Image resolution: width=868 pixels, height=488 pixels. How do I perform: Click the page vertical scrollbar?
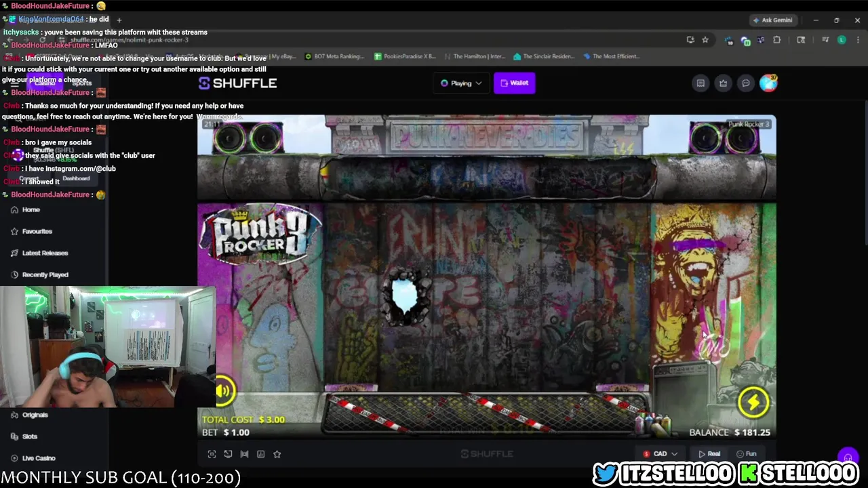click(x=865, y=173)
